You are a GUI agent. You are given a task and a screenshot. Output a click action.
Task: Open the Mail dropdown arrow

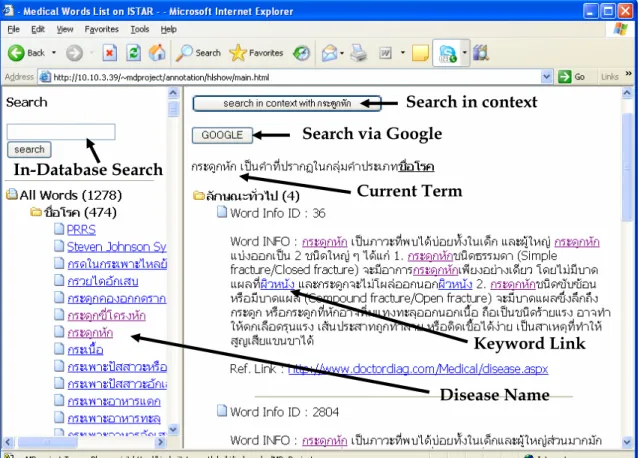pyautogui.click(x=342, y=53)
